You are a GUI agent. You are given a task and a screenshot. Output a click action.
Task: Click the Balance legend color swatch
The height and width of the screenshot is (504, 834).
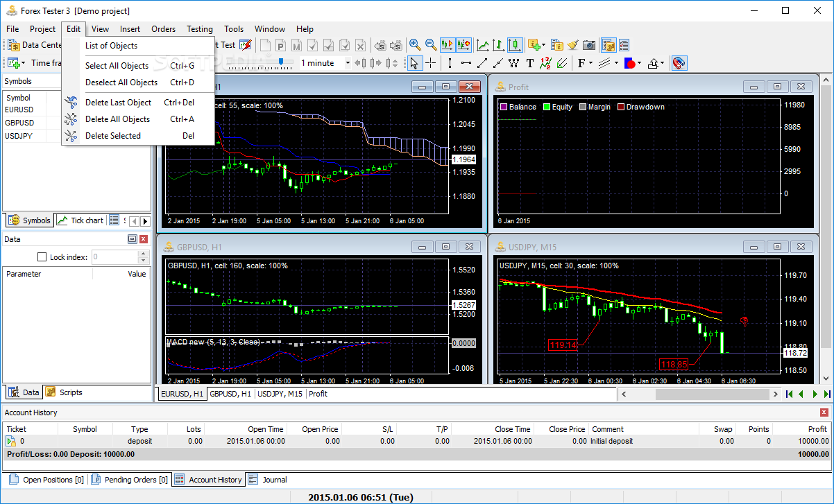coord(504,107)
